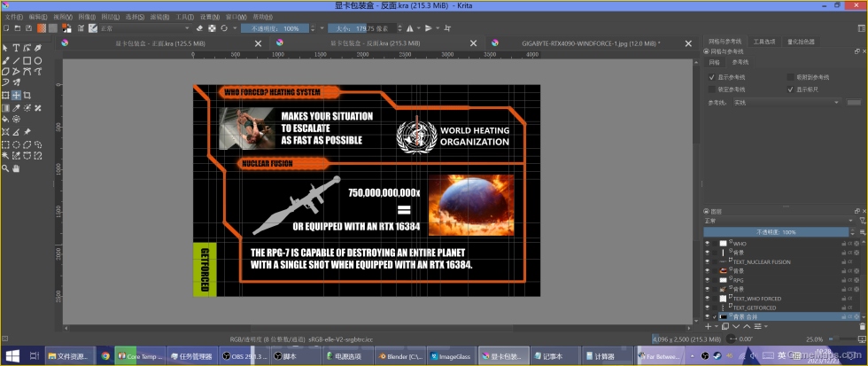The height and width of the screenshot is (366, 868).
Task: Select the Freehand Brush tool
Action: (5, 60)
